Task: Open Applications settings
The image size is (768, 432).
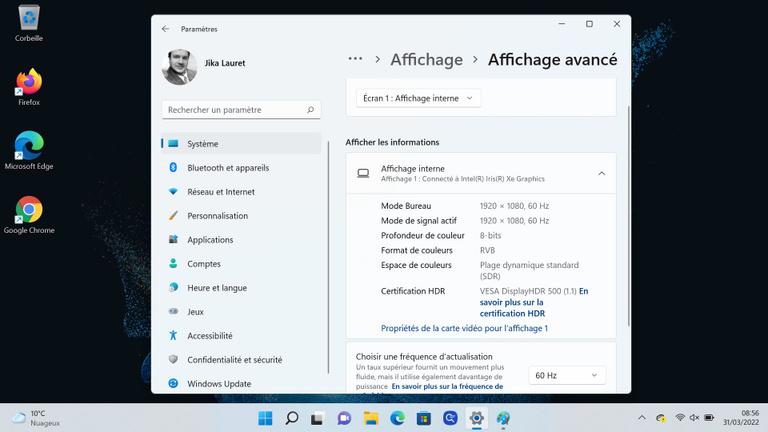Action: coord(241,240)
